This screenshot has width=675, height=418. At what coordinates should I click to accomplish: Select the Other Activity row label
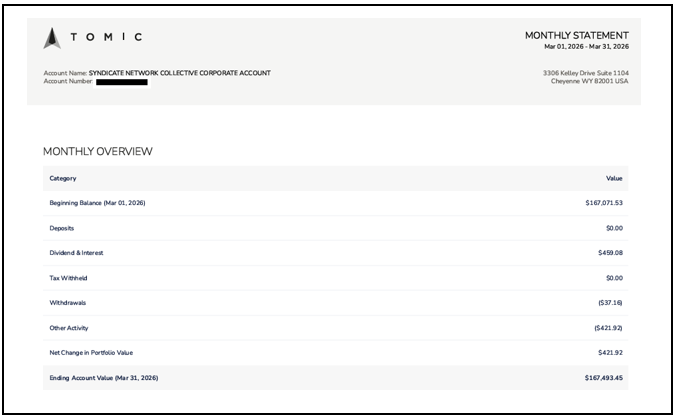click(71, 328)
